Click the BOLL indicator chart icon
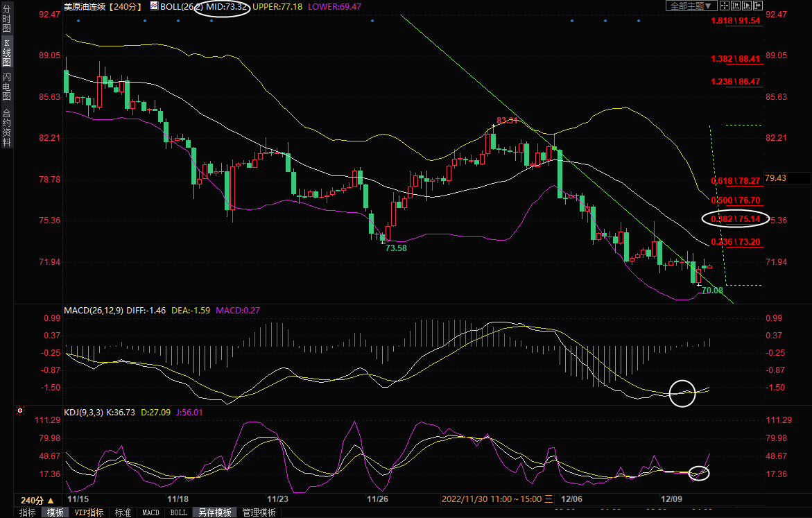Screen dimensions: 812x518 pos(153,6)
